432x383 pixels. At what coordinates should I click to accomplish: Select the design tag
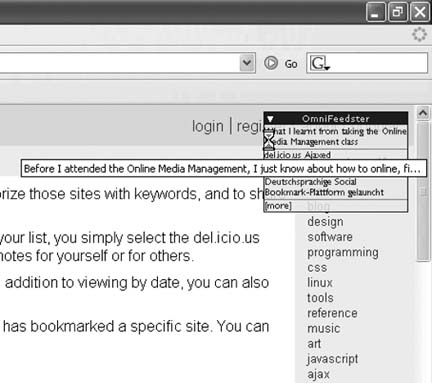point(325,222)
